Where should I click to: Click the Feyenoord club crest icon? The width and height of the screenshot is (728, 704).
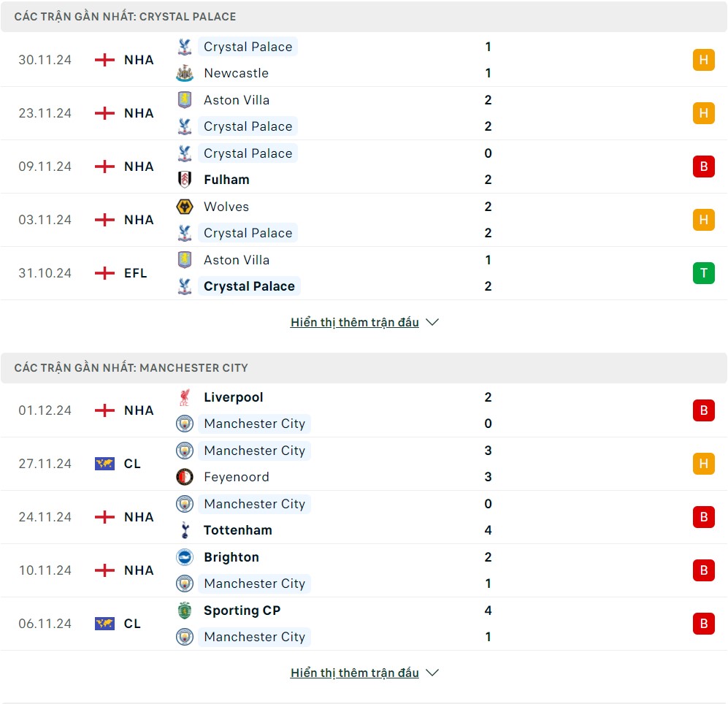[185, 477]
